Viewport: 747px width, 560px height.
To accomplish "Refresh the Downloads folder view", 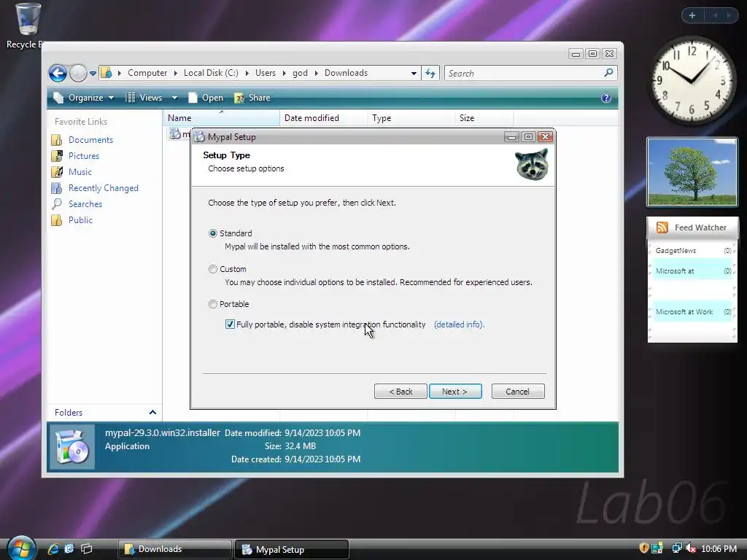I will [x=430, y=74].
